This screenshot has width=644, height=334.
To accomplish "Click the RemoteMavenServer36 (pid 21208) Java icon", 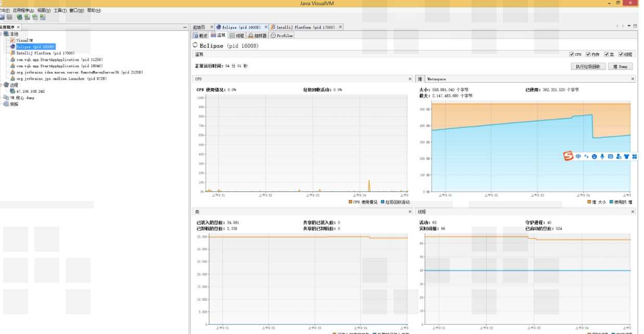I will point(12,72).
